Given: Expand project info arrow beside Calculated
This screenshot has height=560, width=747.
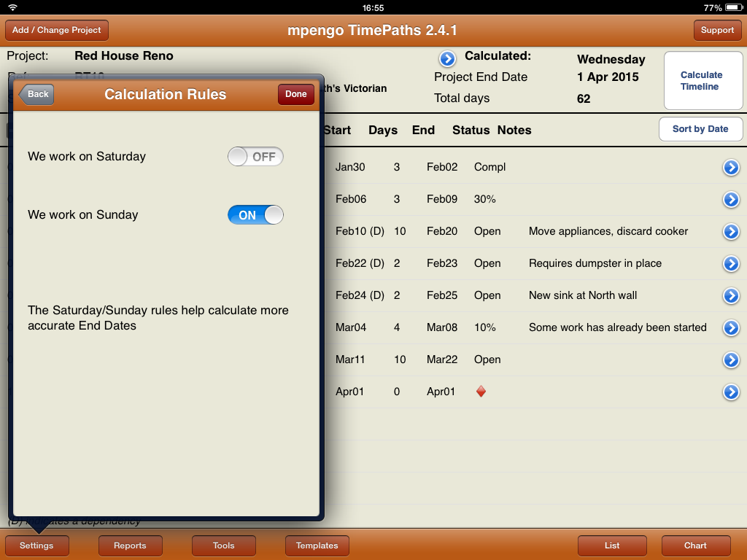Looking at the screenshot, I should (x=447, y=58).
